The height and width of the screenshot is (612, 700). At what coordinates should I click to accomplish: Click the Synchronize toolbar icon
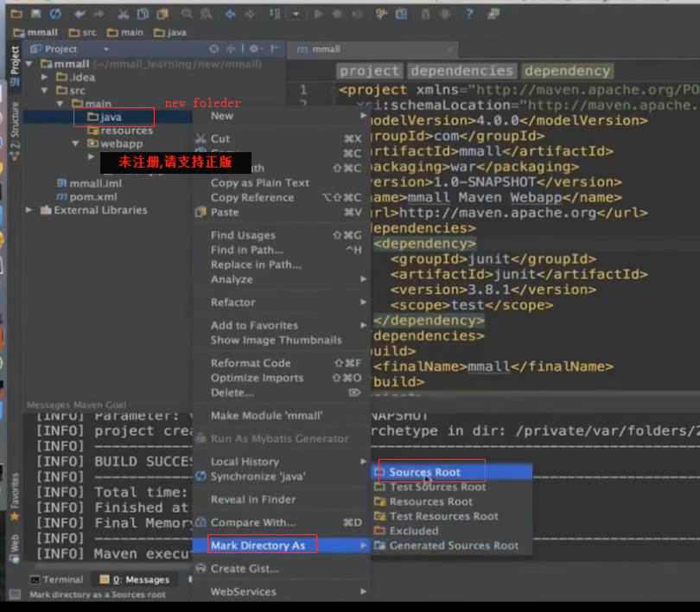click(55, 14)
